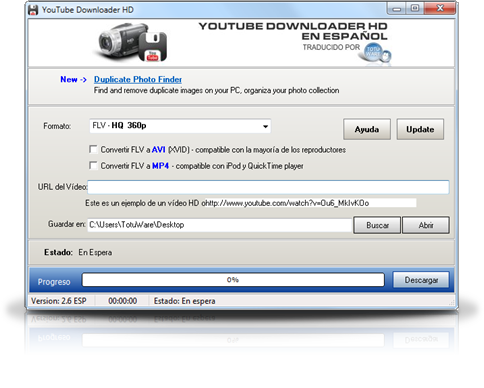Viewport: 484px width, 388px height.
Task: Click the 'New ->' label
Action: coord(73,79)
